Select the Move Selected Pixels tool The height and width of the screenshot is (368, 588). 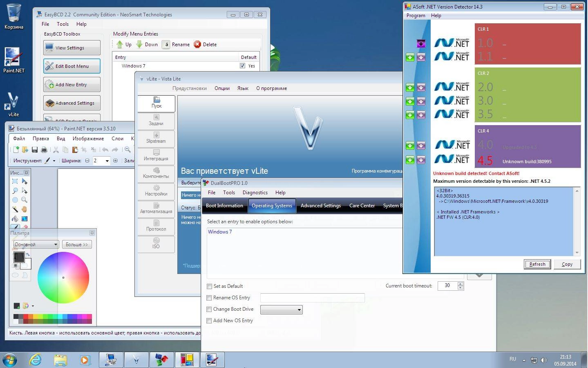pos(25,181)
